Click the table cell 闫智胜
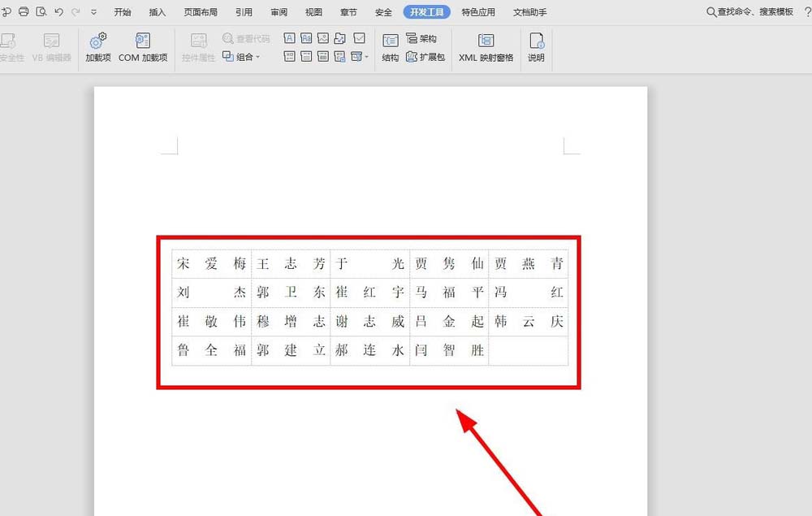 pyautogui.click(x=449, y=351)
